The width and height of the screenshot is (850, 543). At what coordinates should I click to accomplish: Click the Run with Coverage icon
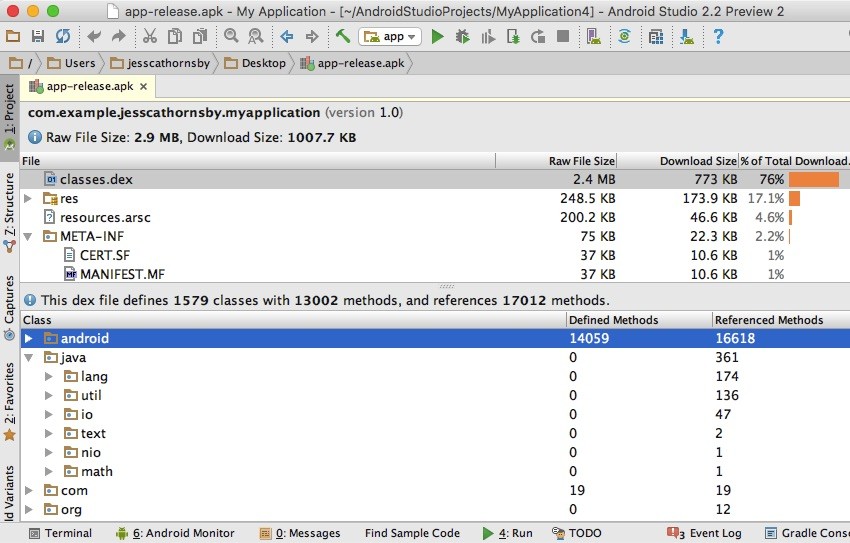[x=488, y=36]
